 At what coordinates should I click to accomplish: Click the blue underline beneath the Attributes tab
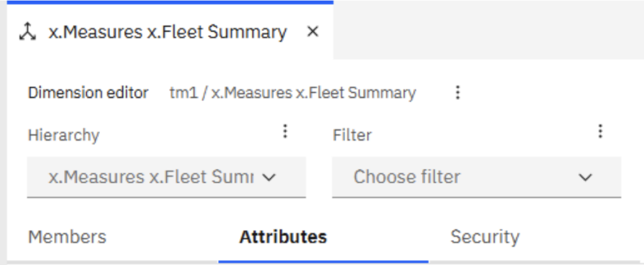323,261
